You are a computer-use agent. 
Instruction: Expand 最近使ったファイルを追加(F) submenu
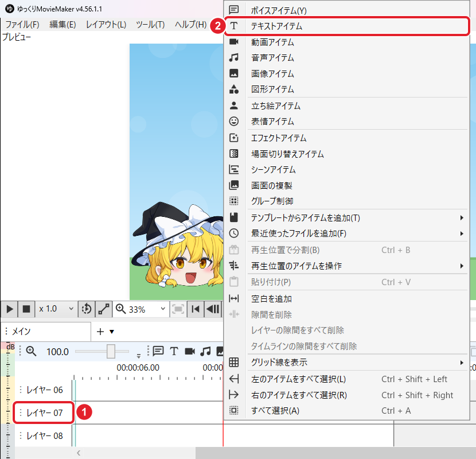point(346,234)
